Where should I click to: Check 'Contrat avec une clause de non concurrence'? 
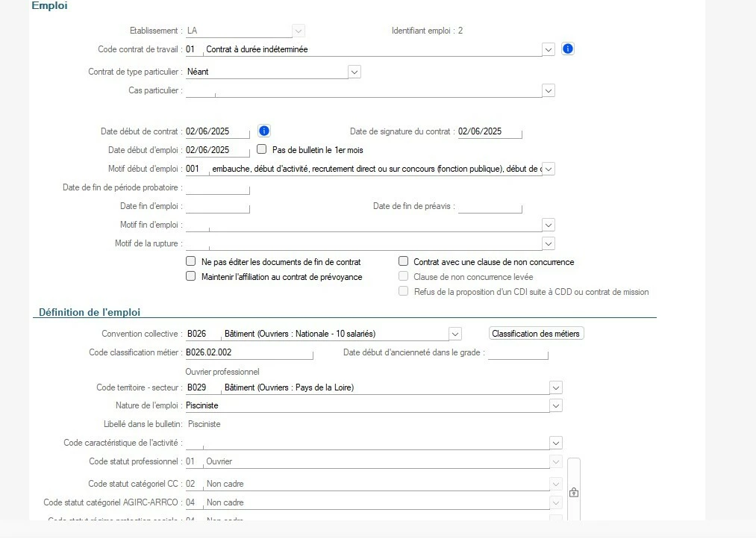(404, 261)
